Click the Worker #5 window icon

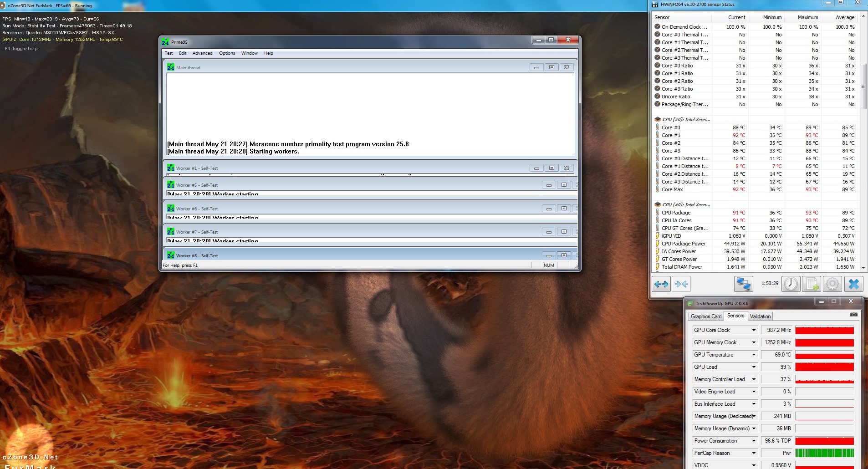pyautogui.click(x=171, y=185)
